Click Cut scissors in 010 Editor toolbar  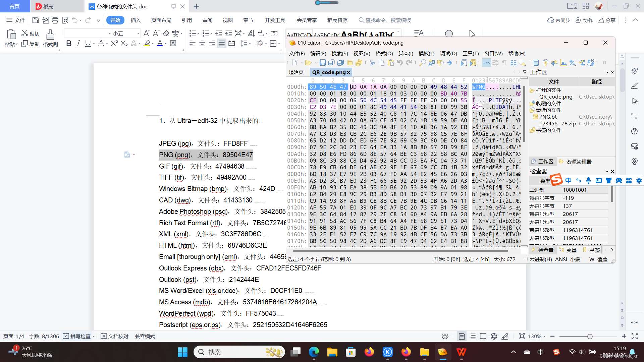click(x=372, y=63)
